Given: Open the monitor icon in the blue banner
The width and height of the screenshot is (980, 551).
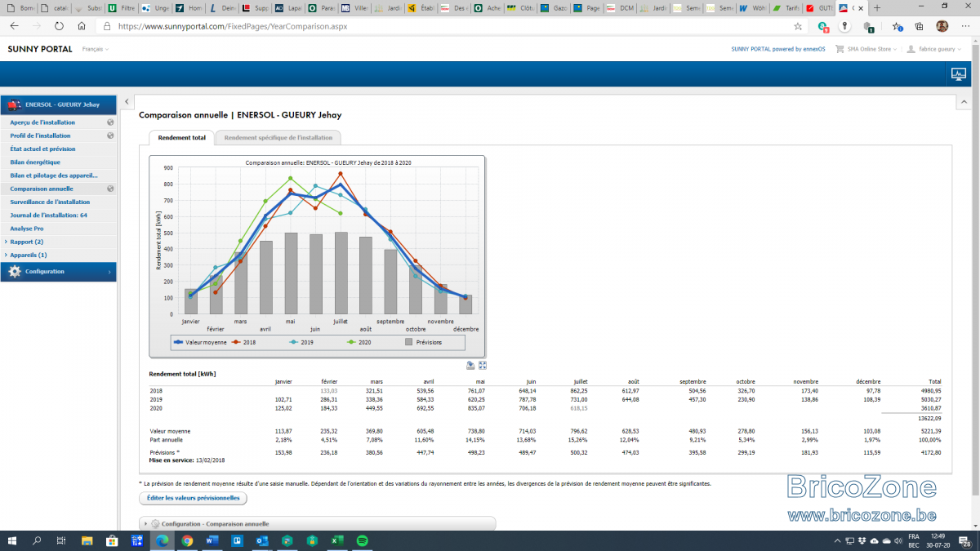Looking at the screenshot, I should click(959, 74).
